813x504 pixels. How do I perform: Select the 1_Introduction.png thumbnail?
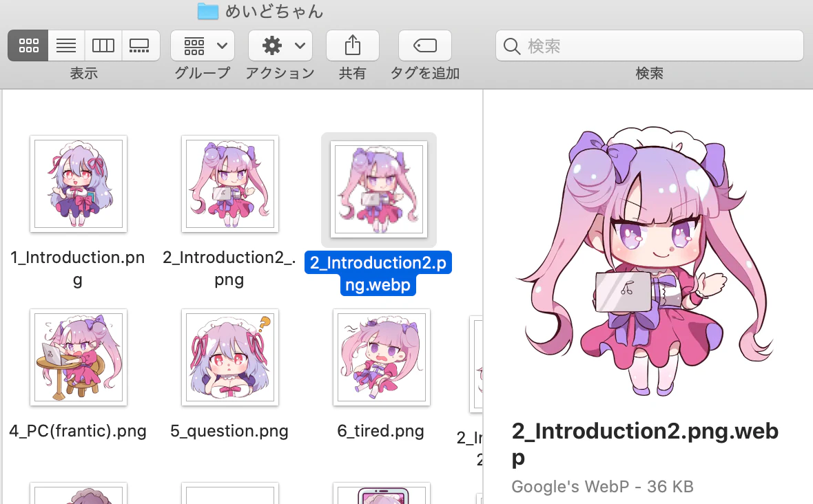pyautogui.click(x=79, y=184)
